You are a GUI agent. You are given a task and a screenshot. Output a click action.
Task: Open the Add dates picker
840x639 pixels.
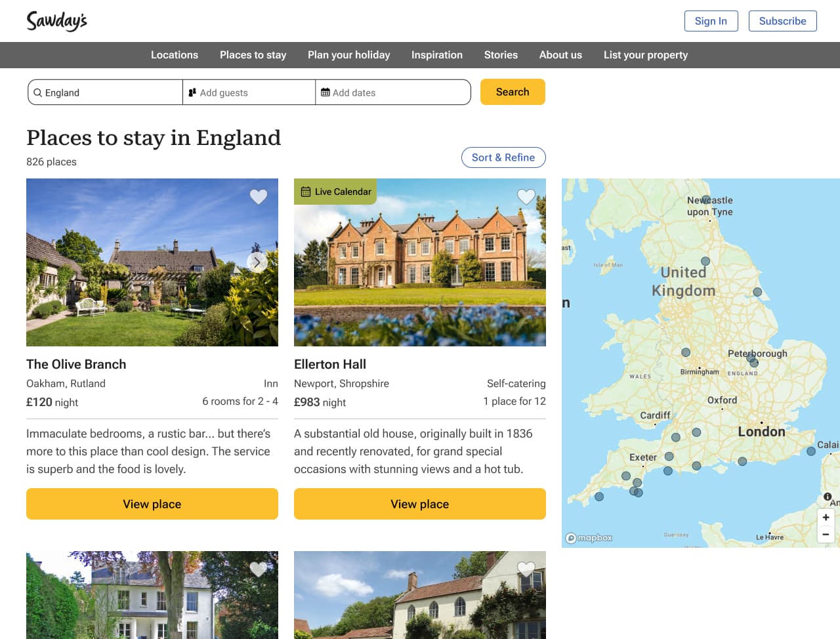(x=392, y=93)
